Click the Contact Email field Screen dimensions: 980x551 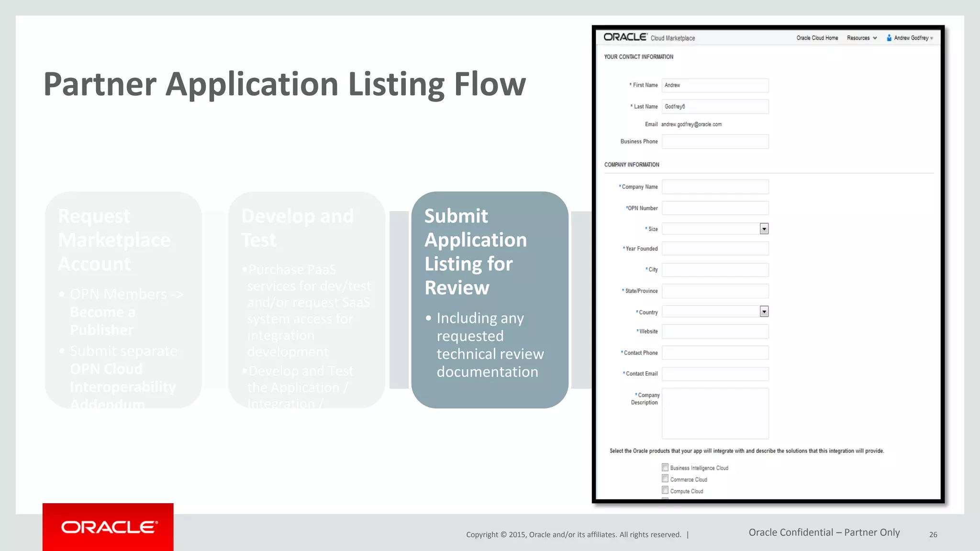coord(715,374)
